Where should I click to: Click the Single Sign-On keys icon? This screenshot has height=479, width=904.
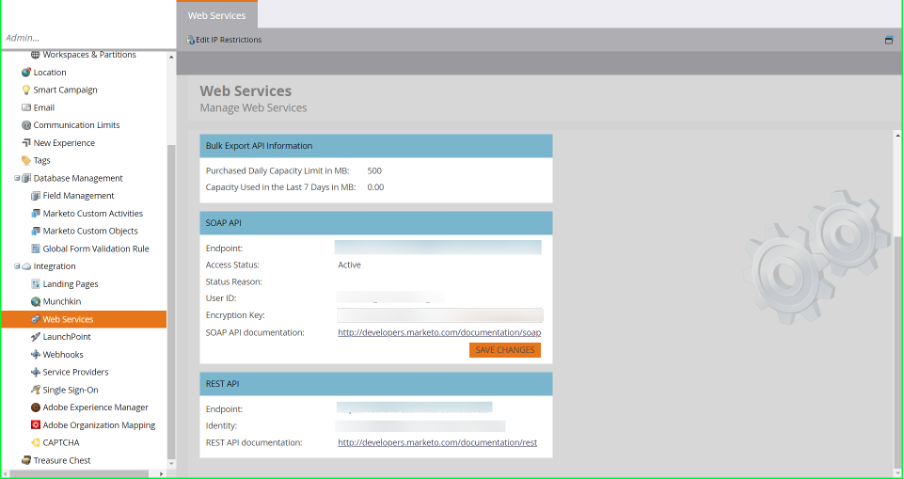[35, 390]
